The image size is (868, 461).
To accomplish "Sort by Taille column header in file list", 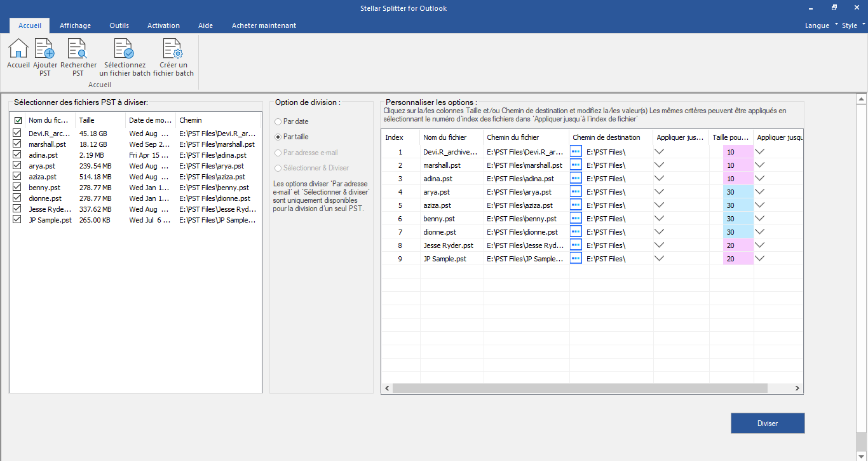I will tap(100, 120).
